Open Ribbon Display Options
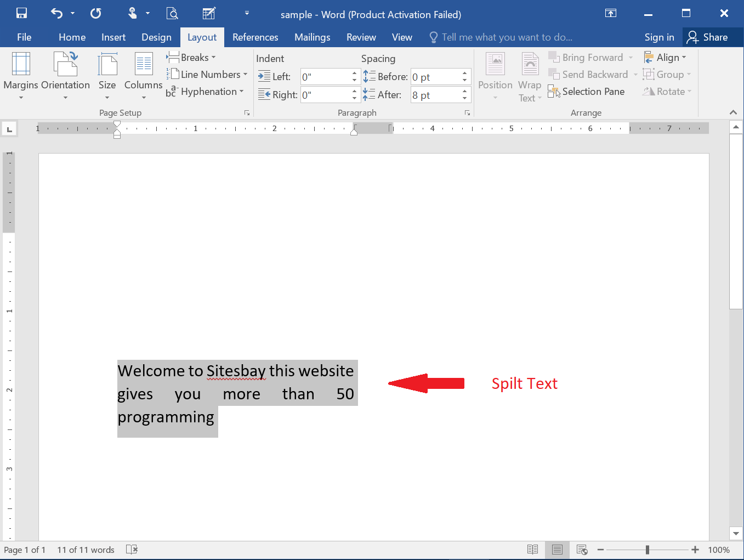The height and width of the screenshot is (560, 744). pos(611,13)
